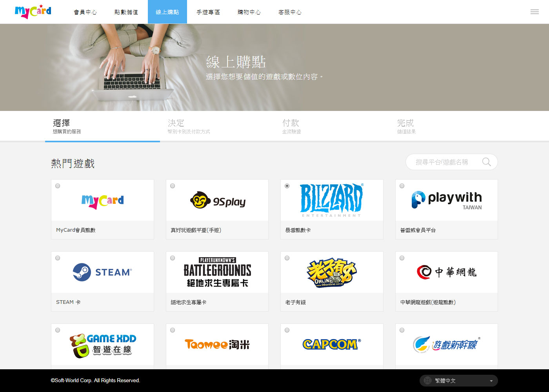Select the 絕地求生專屬卡 radio button

click(x=173, y=258)
